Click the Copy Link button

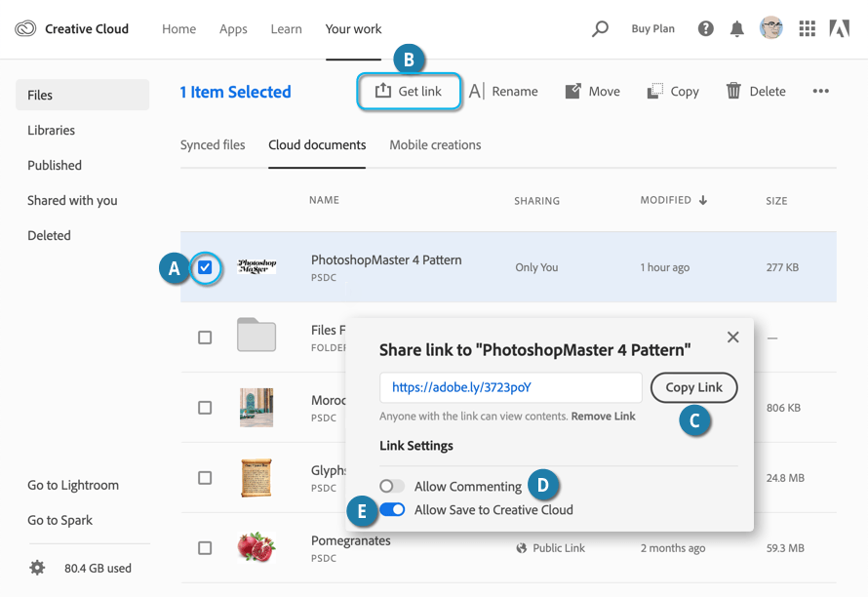693,387
